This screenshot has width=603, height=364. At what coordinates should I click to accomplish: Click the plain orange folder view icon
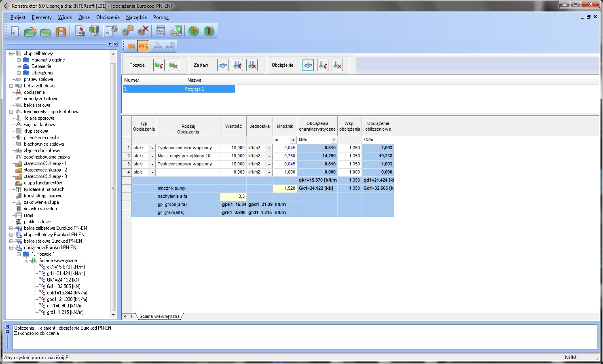131,47
